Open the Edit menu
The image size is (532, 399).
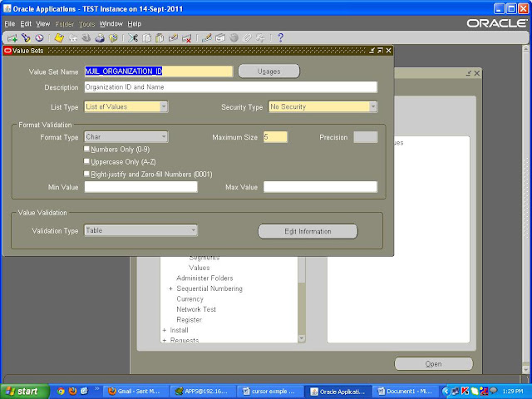click(26, 24)
